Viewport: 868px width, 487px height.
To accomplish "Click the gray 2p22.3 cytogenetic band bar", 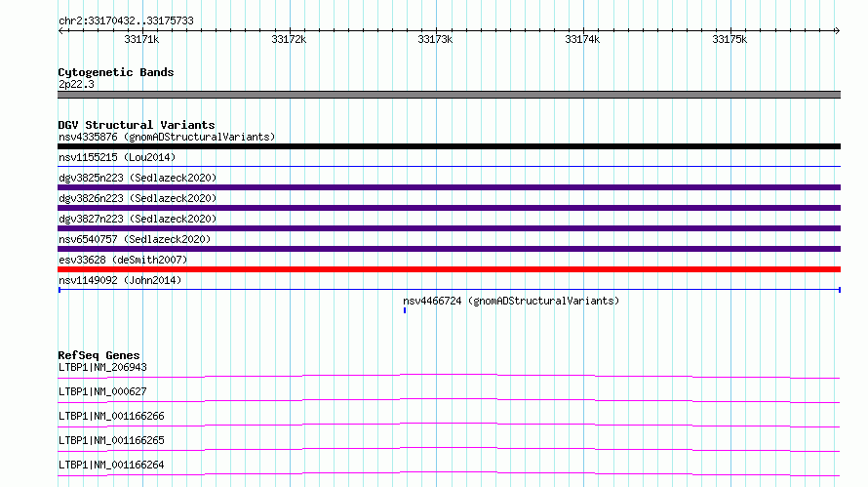I will (449, 95).
